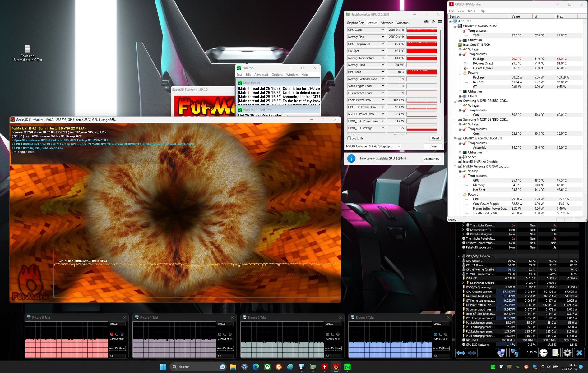Screen dimensions: 588x373
Task: Collapse the Intel Core i7 13700H Powers node
Action: tap(460, 73)
